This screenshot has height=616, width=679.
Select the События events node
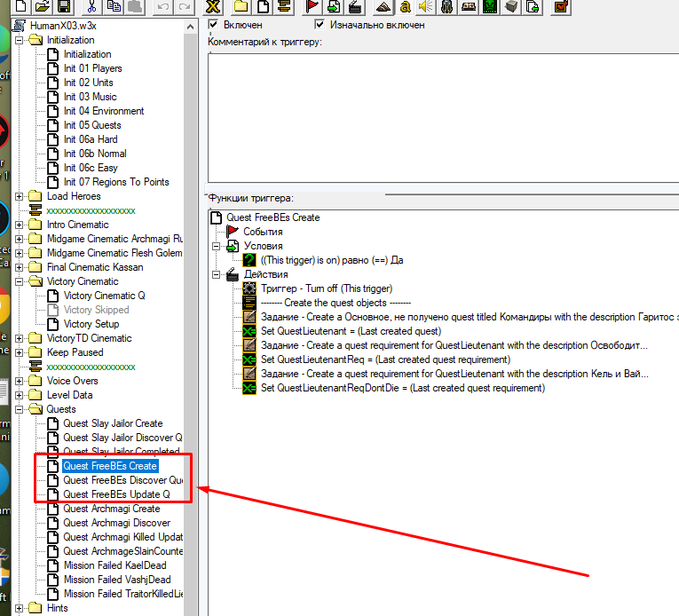click(263, 232)
